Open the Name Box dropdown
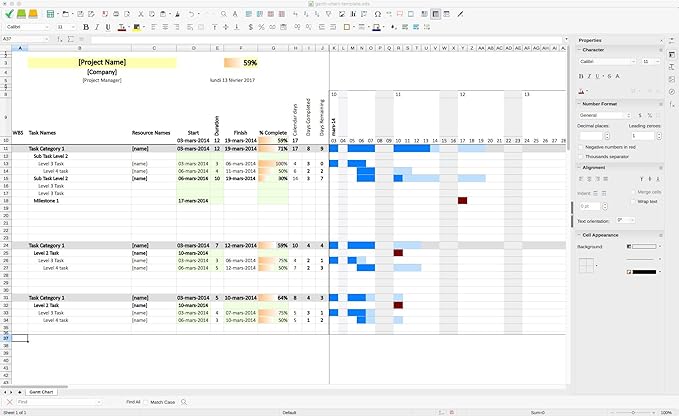The image size is (679, 416). click(47, 39)
